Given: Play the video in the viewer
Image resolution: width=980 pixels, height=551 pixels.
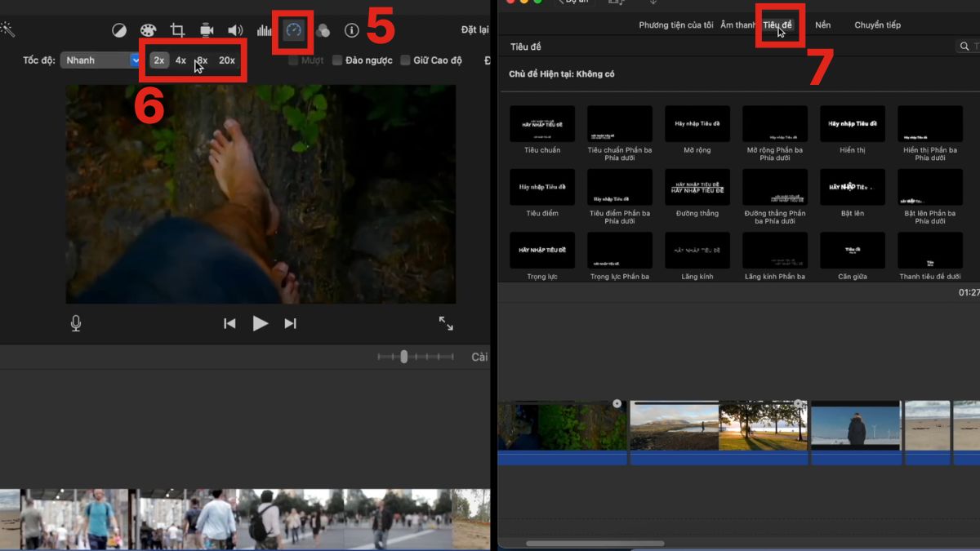Looking at the screenshot, I should (261, 323).
